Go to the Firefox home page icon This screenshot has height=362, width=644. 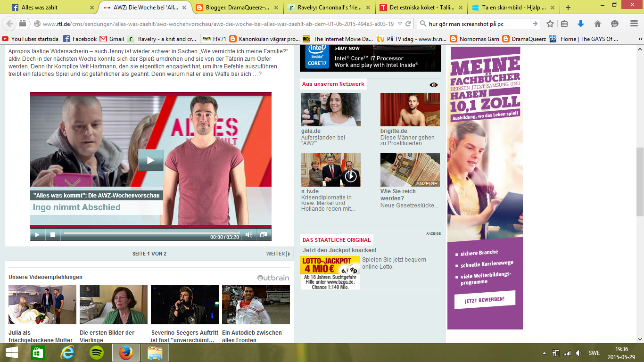(597, 24)
